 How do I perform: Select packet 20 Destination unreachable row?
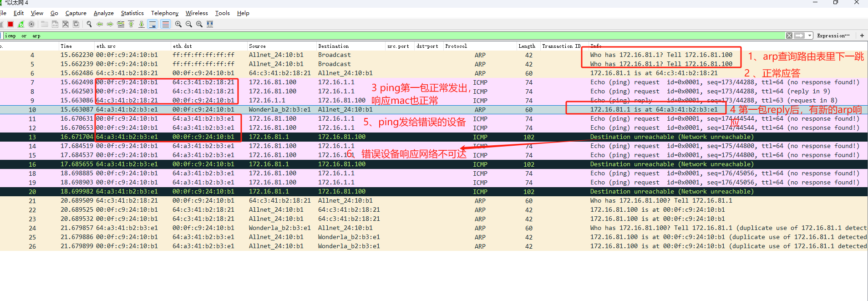pyautogui.click(x=434, y=192)
